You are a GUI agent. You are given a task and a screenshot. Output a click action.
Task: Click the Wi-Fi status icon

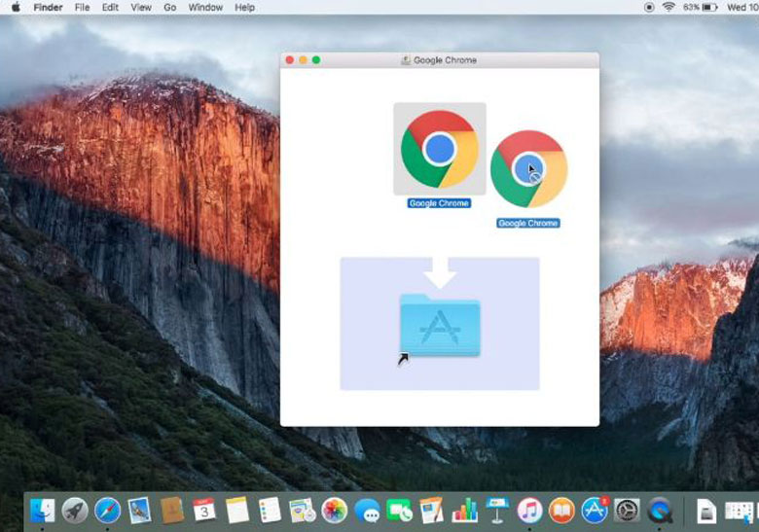tap(669, 7)
